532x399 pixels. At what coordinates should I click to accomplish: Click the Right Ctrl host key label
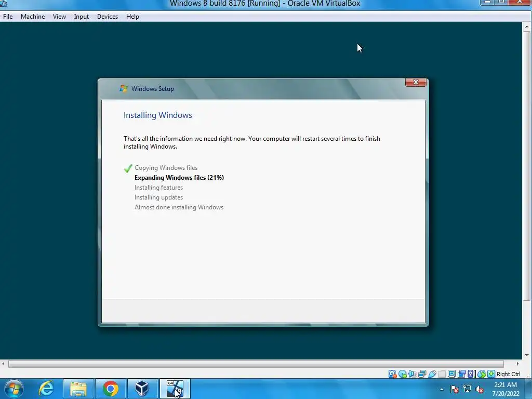point(508,374)
